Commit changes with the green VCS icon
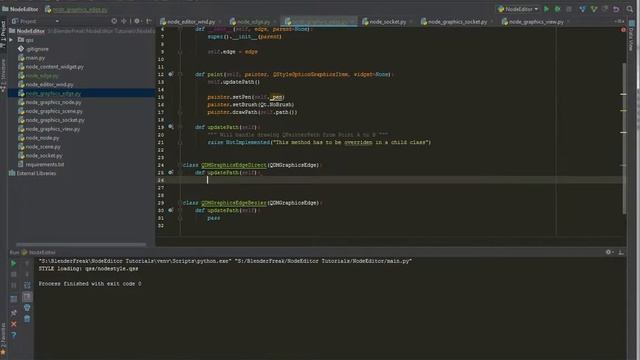The height and width of the screenshot is (360, 640). click(594, 9)
